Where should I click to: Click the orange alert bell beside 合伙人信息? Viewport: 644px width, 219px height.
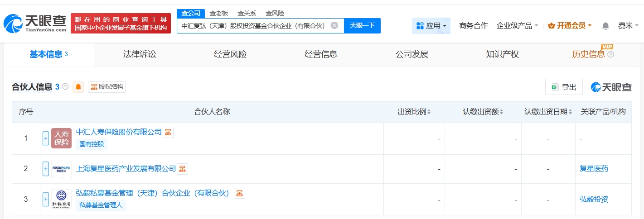[x=78, y=87]
